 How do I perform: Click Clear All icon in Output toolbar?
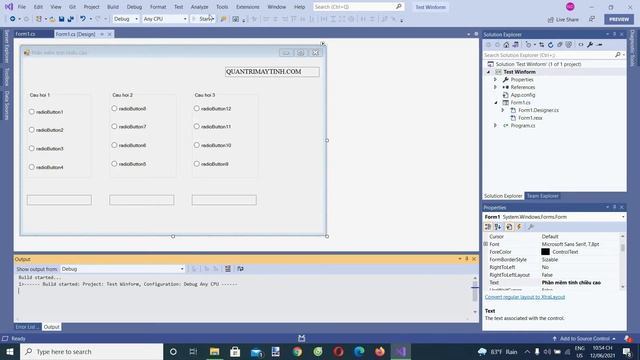(228, 269)
